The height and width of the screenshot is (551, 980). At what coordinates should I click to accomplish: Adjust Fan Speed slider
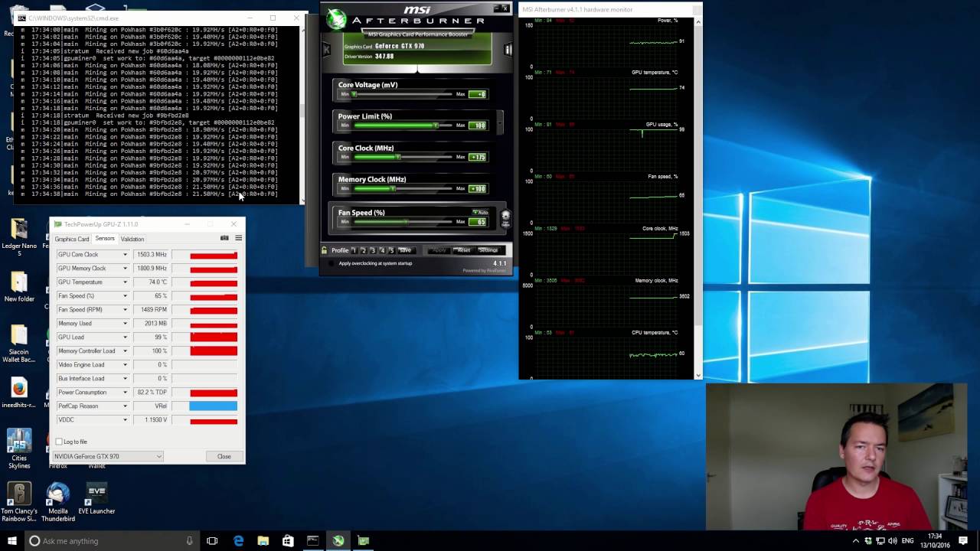click(402, 222)
